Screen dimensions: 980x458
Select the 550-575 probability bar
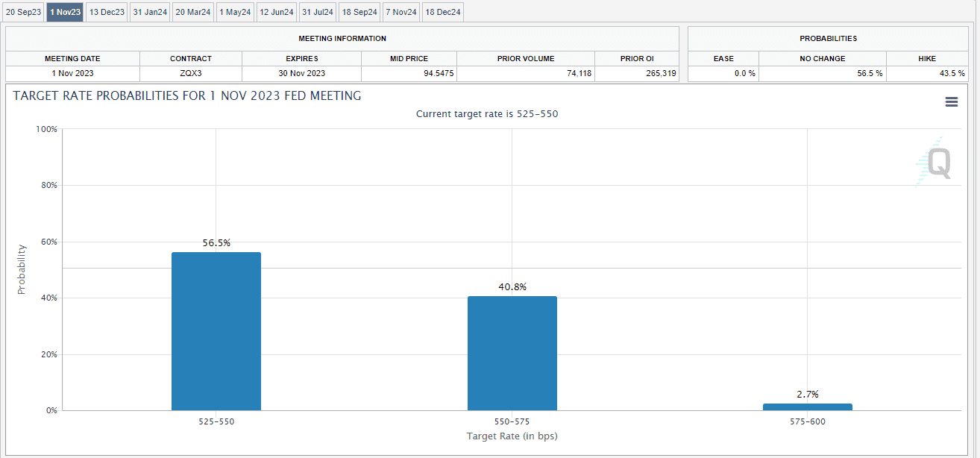512,353
